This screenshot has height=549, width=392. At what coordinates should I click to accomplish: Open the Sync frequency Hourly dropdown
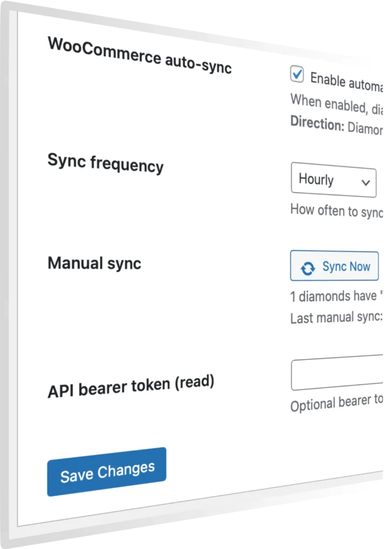[333, 181]
